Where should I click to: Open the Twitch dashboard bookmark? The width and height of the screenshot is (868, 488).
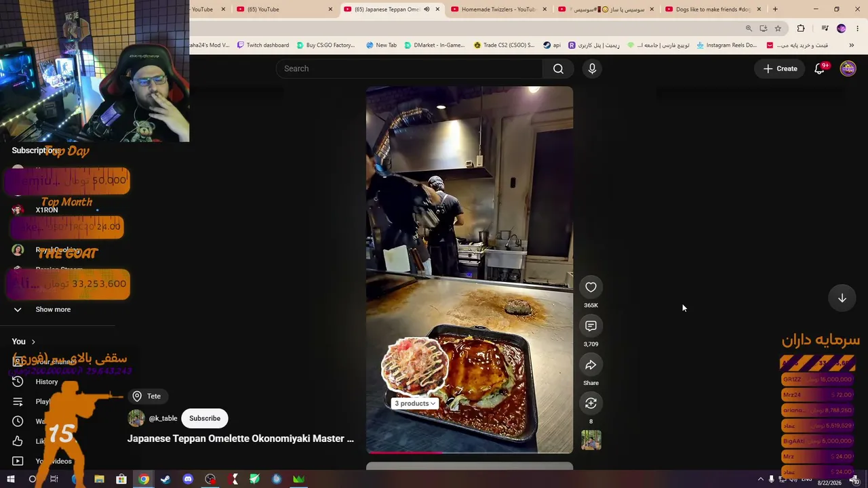pos(263,45)
